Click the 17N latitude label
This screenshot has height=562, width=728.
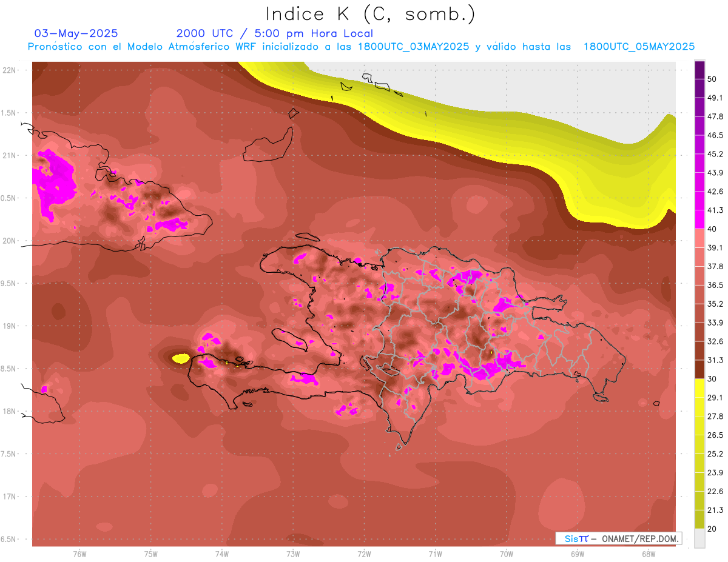[x=10, y=497]
